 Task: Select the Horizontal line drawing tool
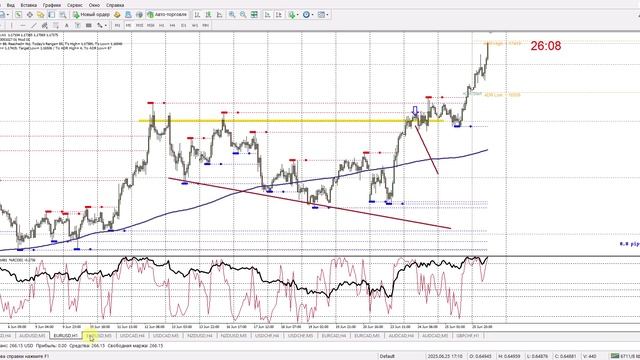tap(22, 25)
